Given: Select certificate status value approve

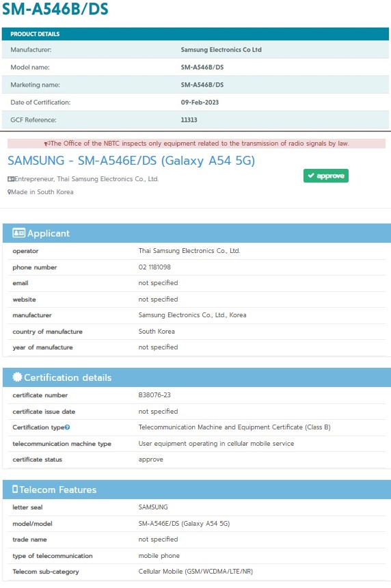Looking at the screenshot, I should coord(150,459).
